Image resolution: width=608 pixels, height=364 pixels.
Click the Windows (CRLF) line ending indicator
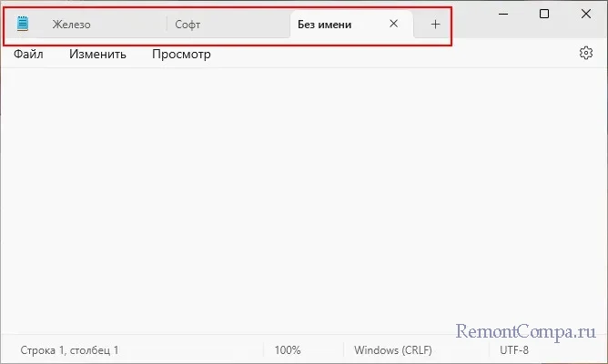pos(393,349)
